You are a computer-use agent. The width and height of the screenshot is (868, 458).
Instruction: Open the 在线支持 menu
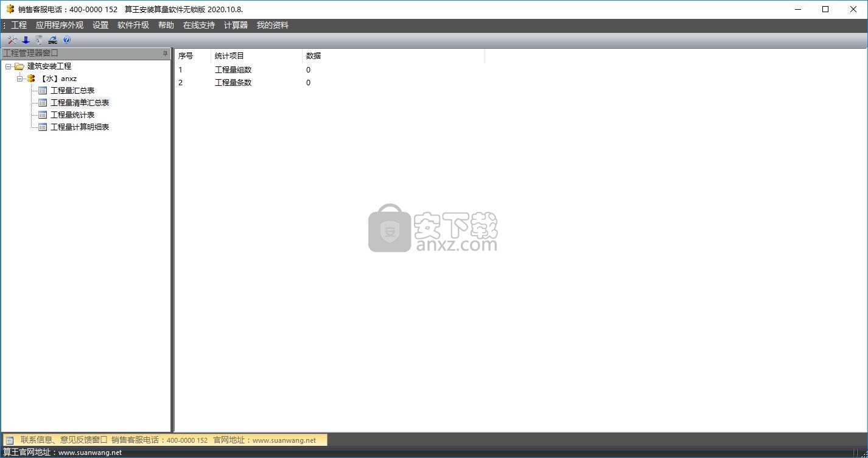pos(199,25)
